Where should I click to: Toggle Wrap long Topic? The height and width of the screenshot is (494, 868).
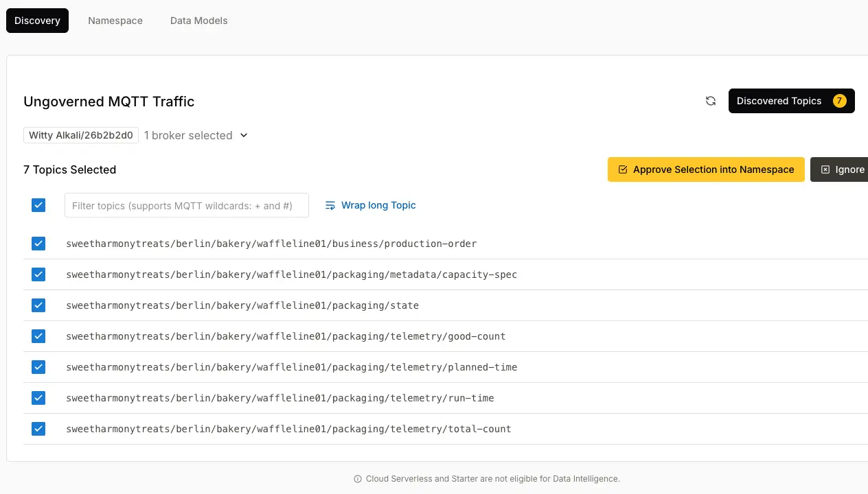tap(371, 205)
